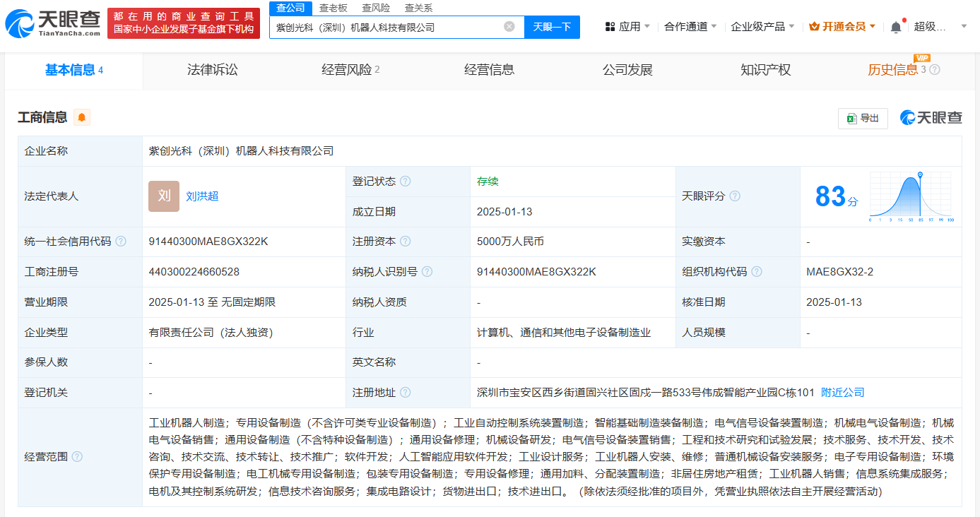Switch to the 法律诉讼 tab
Image resolution: width=980 pixels, height=517 pixels.
[x=213, y=70]
